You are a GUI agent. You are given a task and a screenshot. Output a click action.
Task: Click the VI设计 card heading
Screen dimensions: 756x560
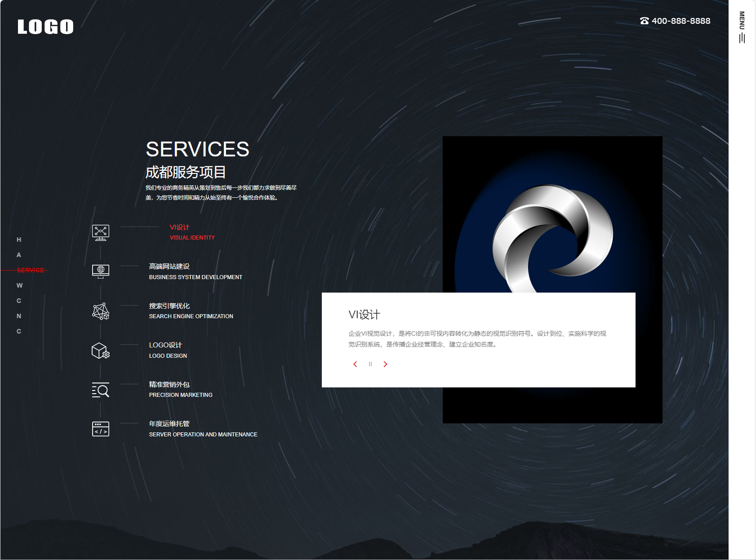point(365,315)
